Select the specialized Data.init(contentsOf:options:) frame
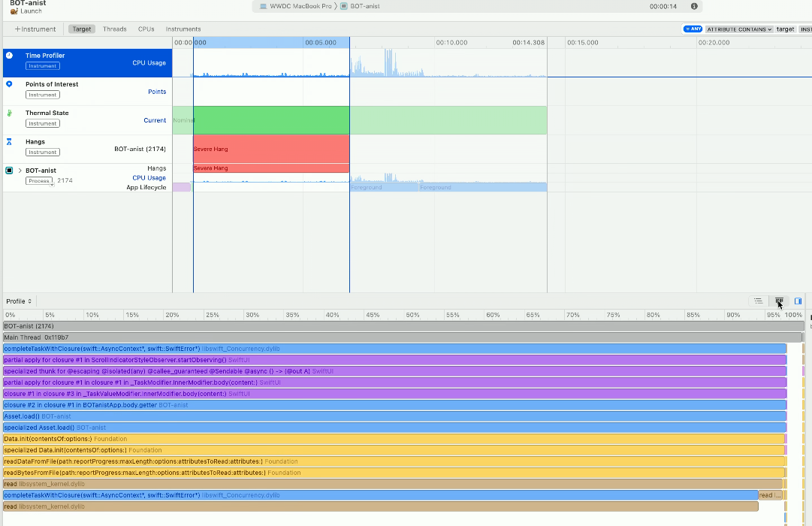The width and height of the screenshot is (812, 526). point(394,450)
